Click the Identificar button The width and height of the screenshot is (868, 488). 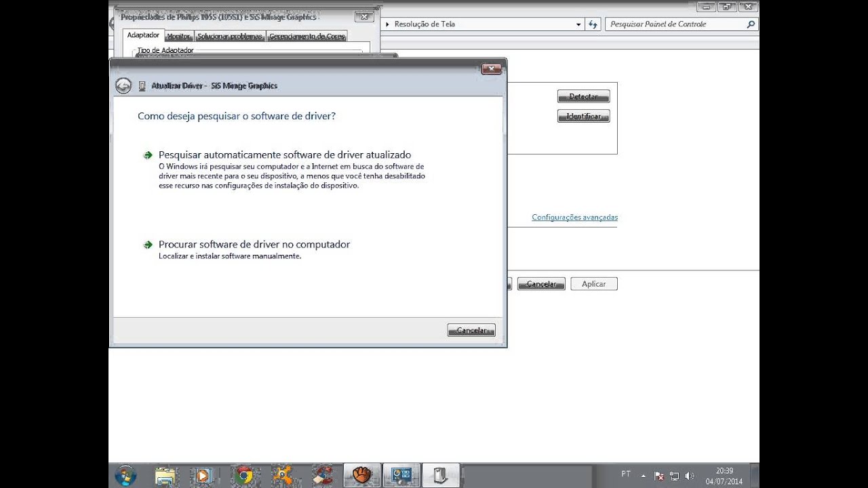coord(584,117)
